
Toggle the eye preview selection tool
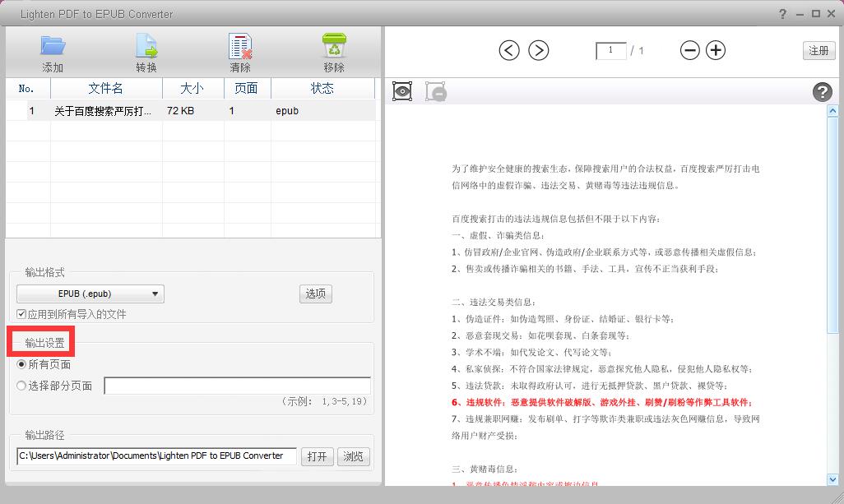(x=402, y=91)
